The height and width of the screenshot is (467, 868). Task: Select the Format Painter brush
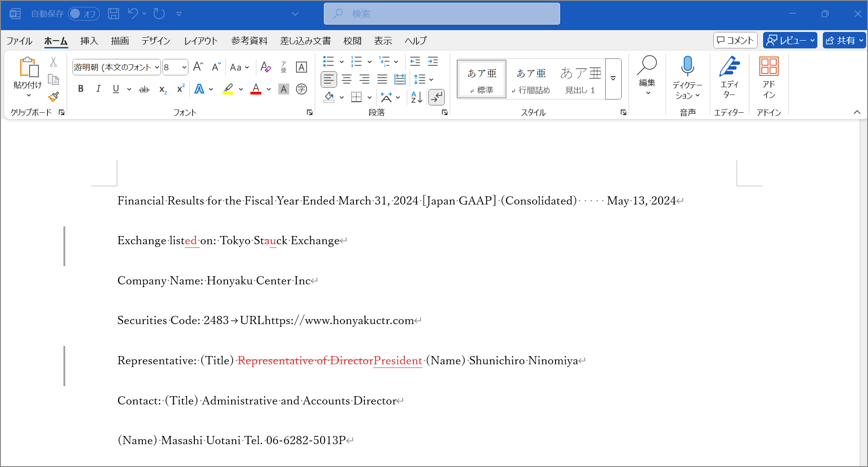click(53, 97)
